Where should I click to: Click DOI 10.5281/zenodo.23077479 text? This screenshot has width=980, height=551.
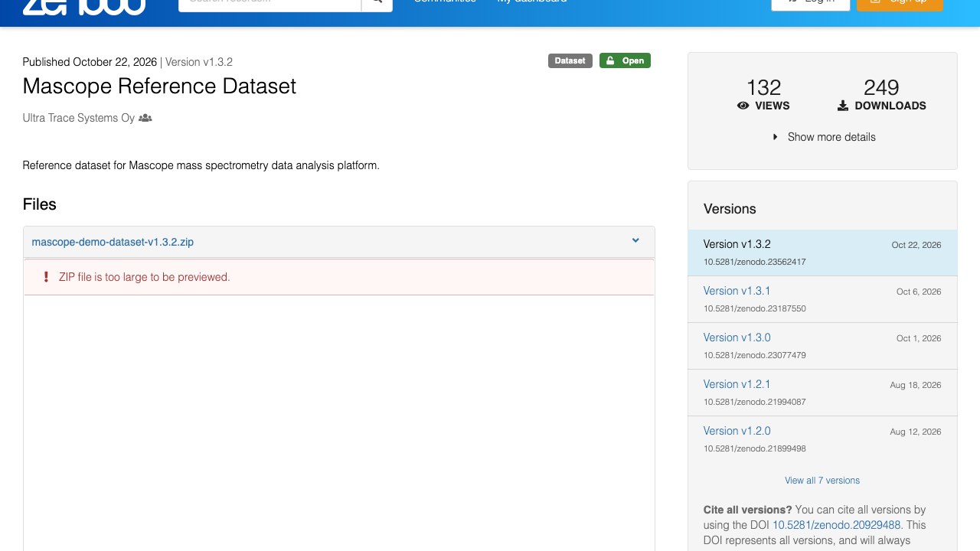(755, 355)
